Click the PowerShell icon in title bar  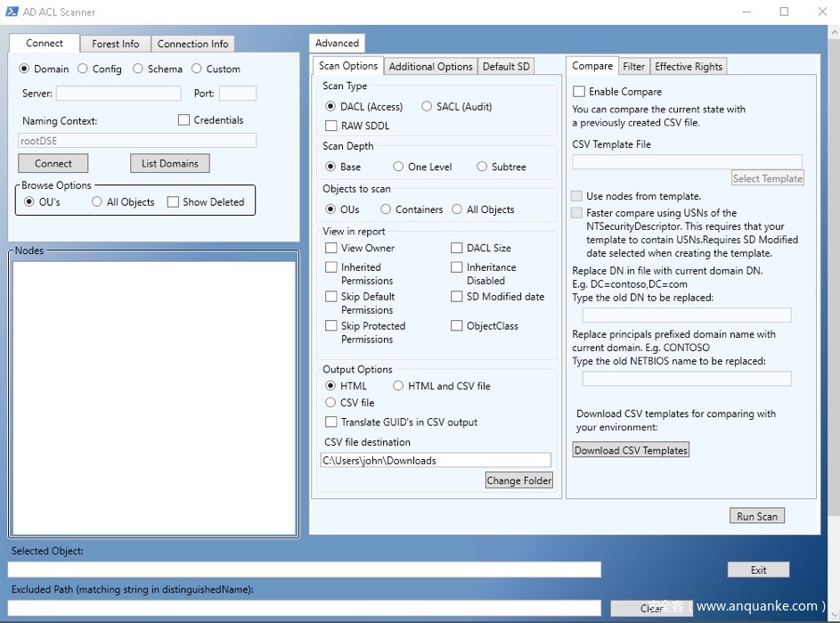click(x=12, y=12)
